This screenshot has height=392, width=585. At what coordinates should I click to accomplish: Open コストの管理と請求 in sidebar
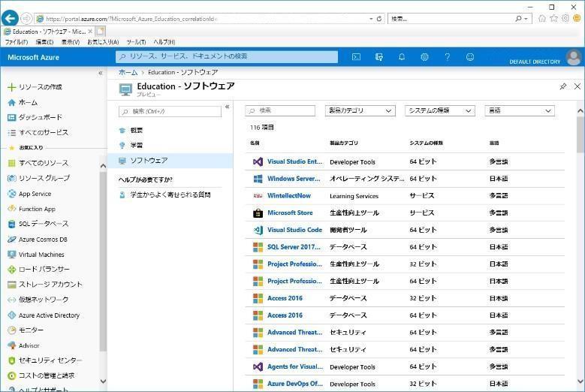tap(41, 375)
